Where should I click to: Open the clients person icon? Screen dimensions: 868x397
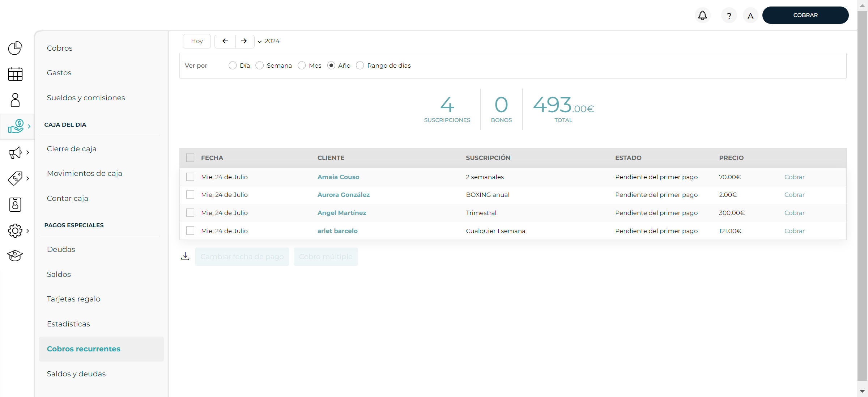click(15, 100)
